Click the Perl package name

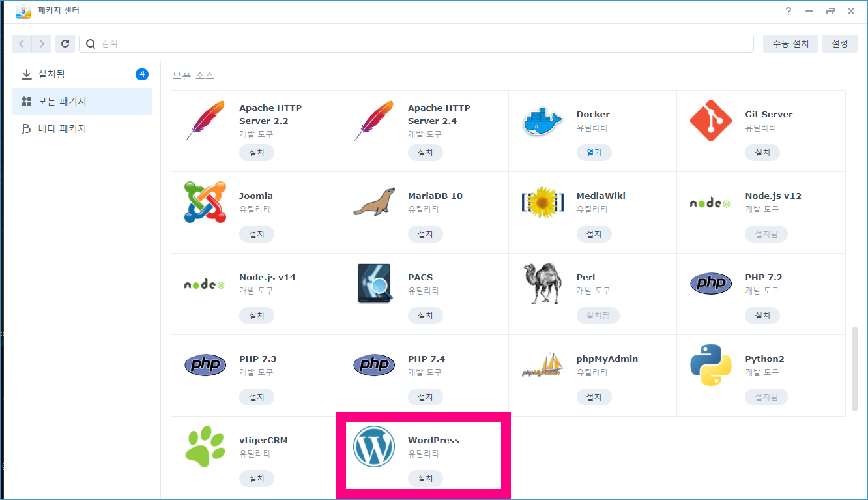586,277
